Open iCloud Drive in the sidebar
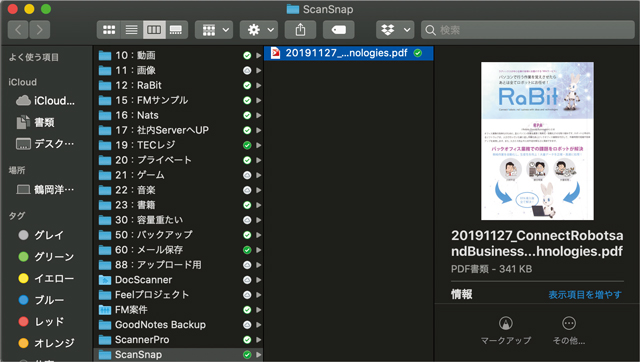This screenshot has height=362, width=640. (x=46, y=101)
